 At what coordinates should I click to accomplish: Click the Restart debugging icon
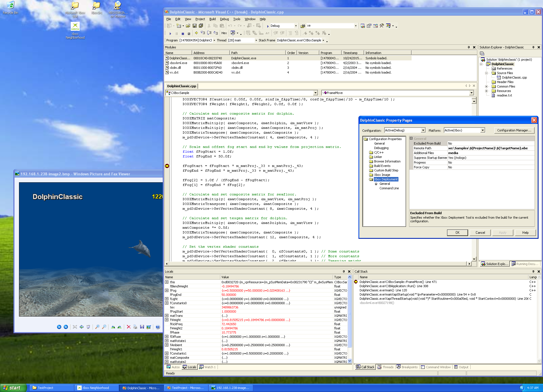[189, 33]
